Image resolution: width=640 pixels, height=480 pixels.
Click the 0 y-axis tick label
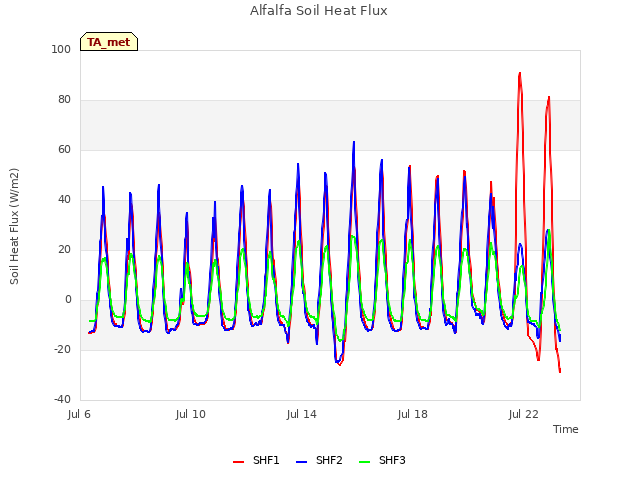[x=68, y=300]
